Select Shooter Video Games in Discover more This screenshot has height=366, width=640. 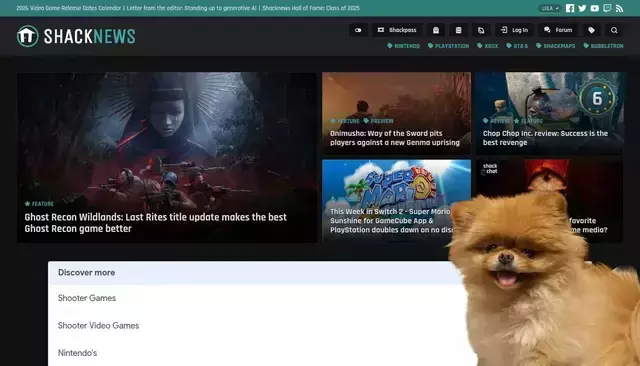pos(98,326)
